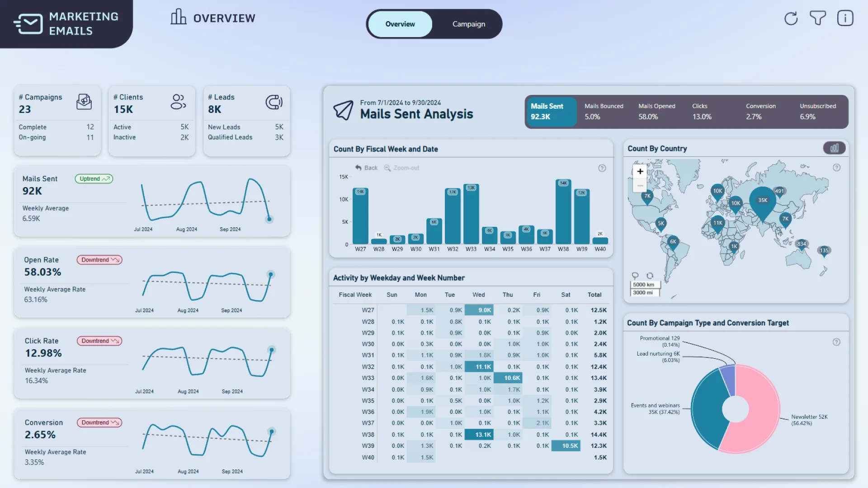Image resolution: width=868 pixels, height=488 pixels.
Task: Click the Lead nurturing donut slice
Action: tap(729, 379)
